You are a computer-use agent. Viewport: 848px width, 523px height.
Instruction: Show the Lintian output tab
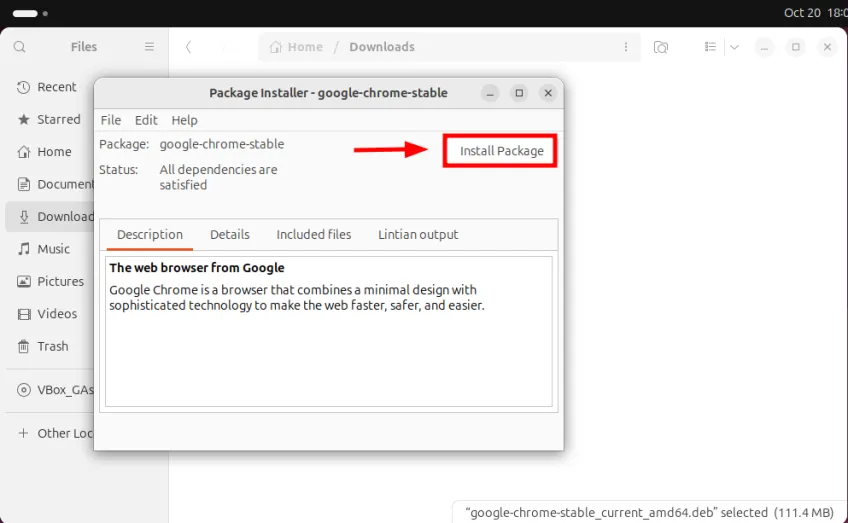click(418, 234)
